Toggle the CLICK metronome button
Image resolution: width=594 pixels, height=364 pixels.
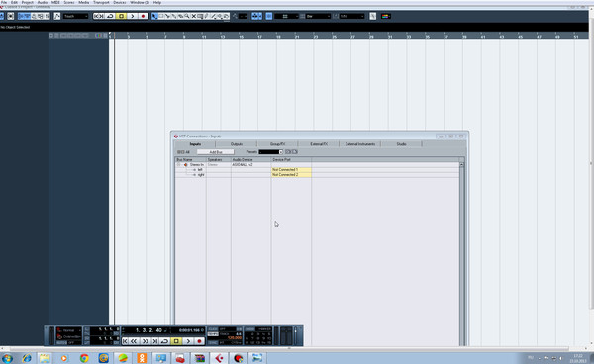click(x=213, y=329)
